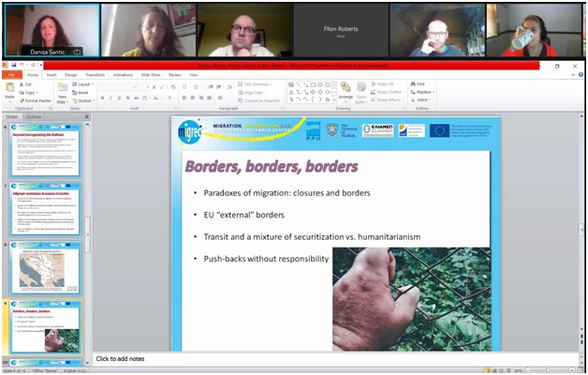Viewport: 588px width, 375px height.
Task: Open the File menu button
Action: 11,74
